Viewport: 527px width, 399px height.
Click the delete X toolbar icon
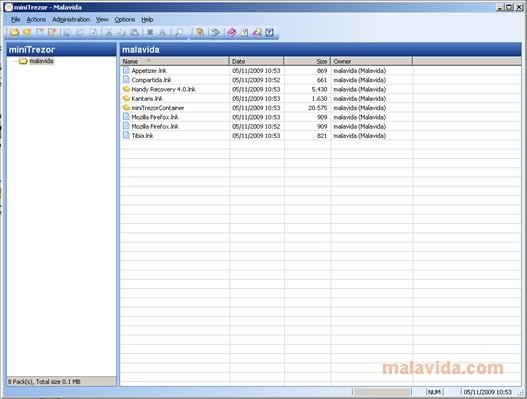click(x=150, y=32)
